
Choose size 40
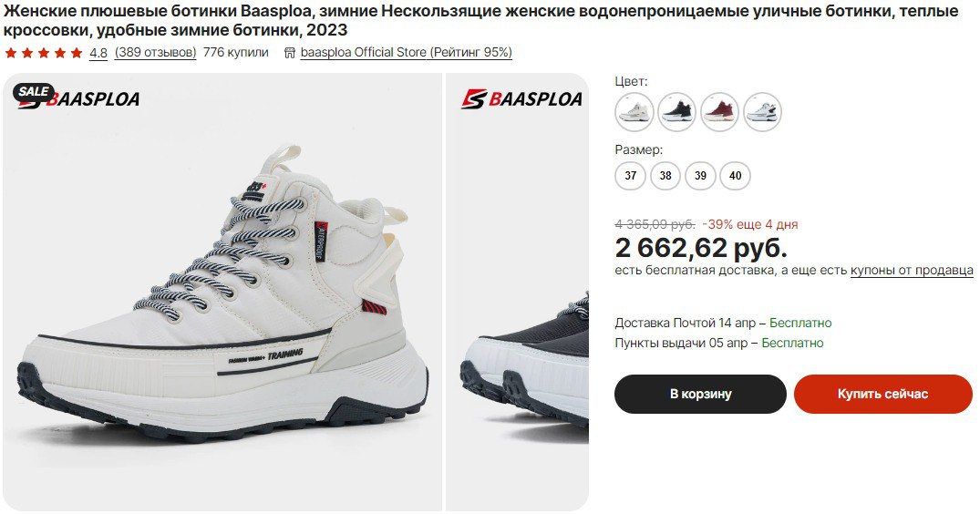[736, 176]
